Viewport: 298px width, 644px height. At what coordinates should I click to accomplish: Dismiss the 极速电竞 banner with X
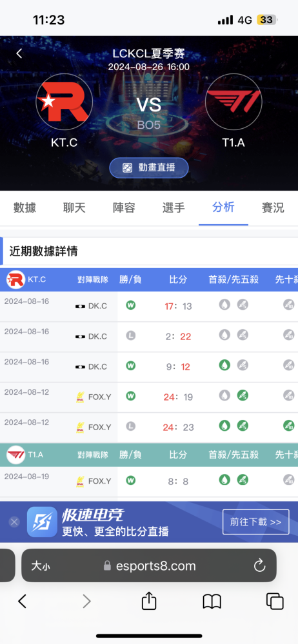(14, 522)
